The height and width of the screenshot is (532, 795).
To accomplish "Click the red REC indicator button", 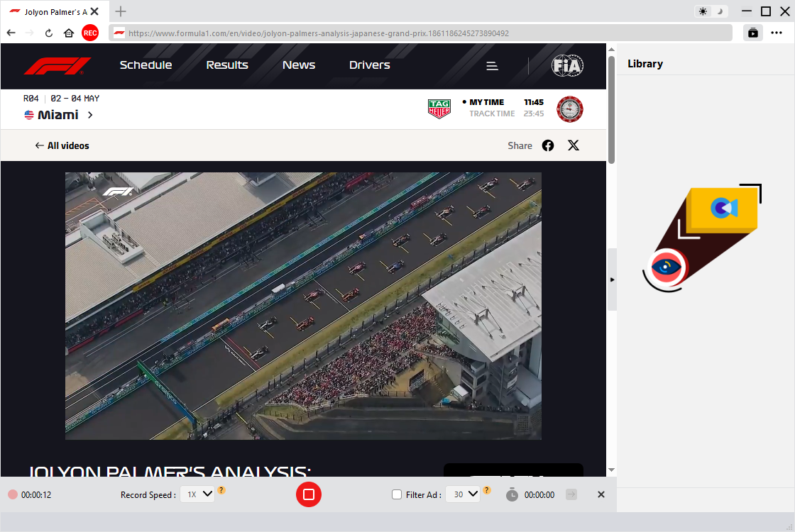I will click(90, 33).
